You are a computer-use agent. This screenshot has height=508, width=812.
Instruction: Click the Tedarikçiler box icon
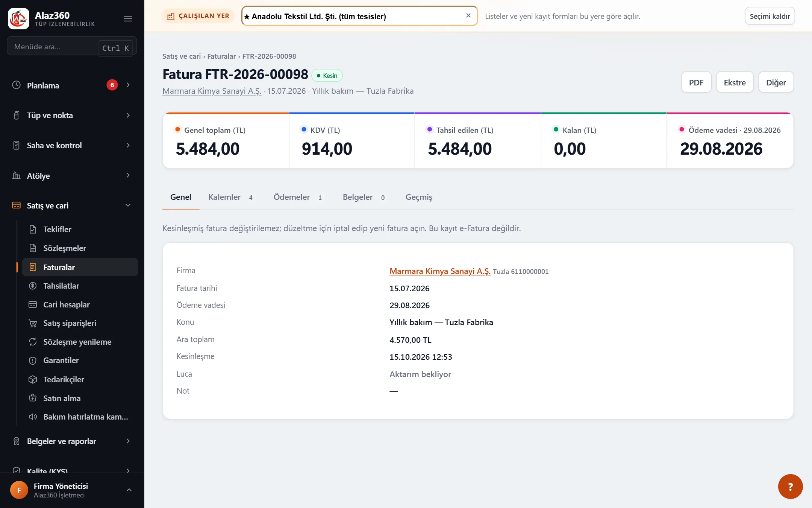33,379
